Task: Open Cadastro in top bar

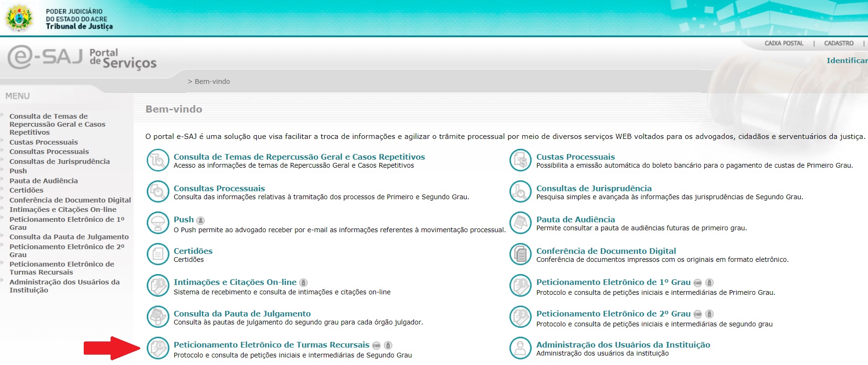Action: point(838,43)
